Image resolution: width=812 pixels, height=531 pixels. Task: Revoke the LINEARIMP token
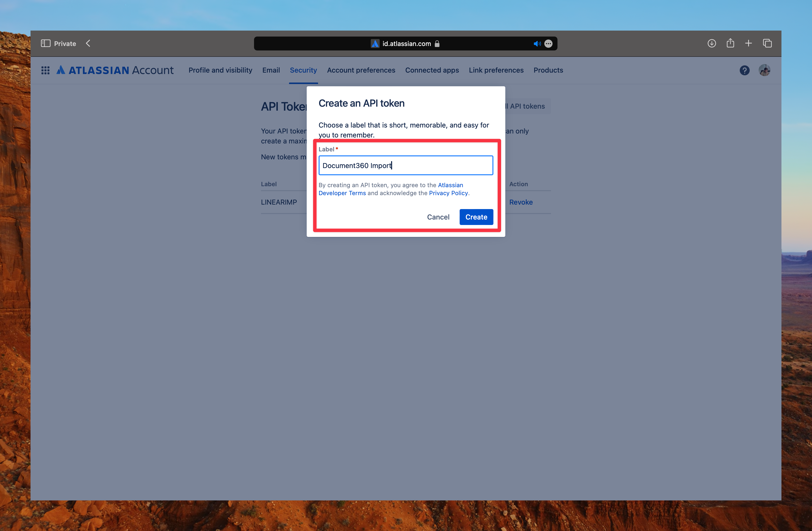point(521,202)
